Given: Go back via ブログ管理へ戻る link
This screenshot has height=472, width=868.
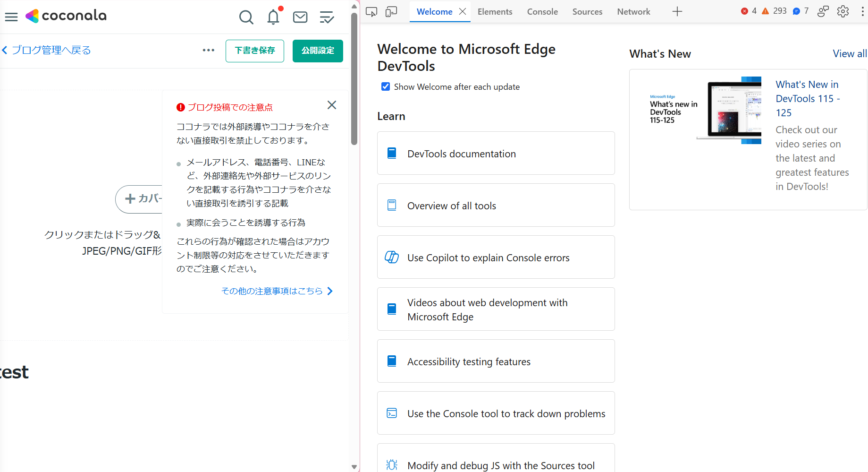Looking at the screenshot, I should coord(47,50).
